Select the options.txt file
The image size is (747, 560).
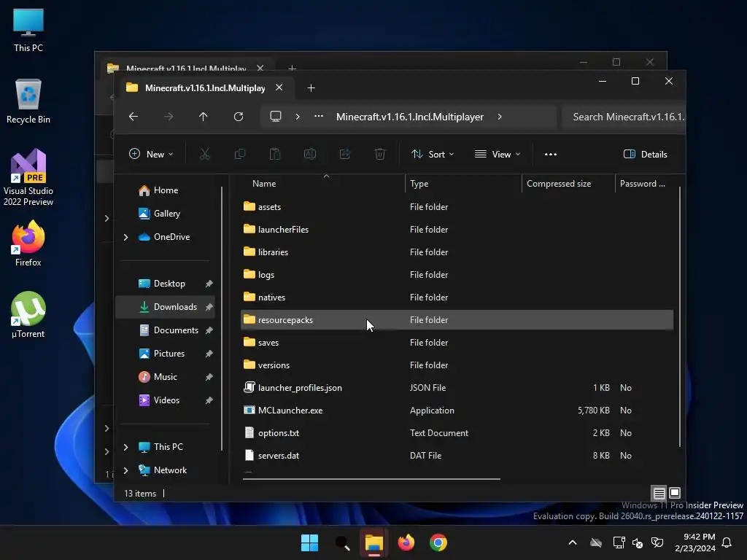click(457, 433)
